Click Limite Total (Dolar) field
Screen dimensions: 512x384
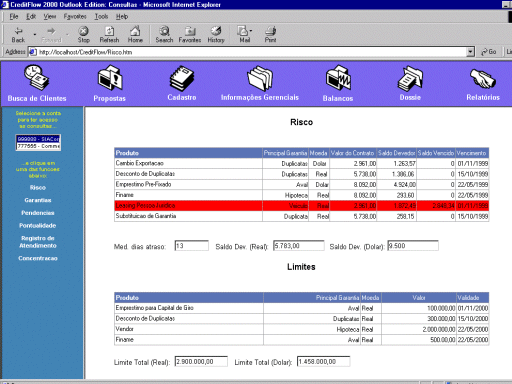coord(323,361)
